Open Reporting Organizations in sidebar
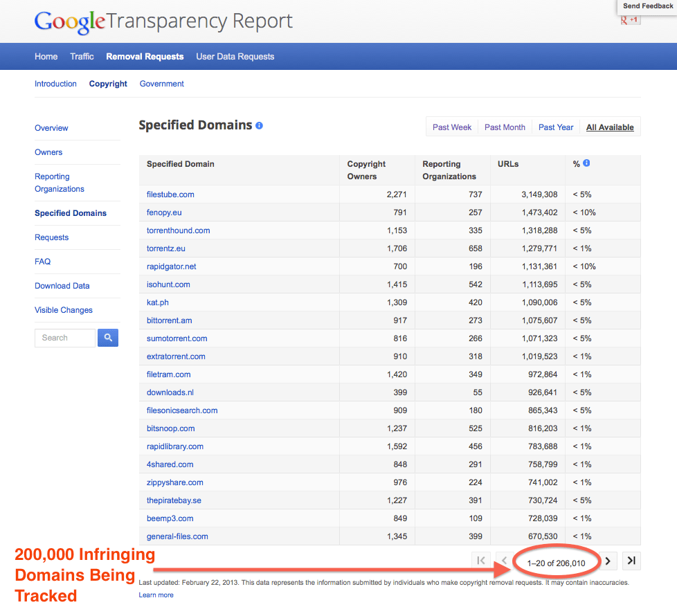The height and width of the screenshot is (616, 677). click(60, 183)
